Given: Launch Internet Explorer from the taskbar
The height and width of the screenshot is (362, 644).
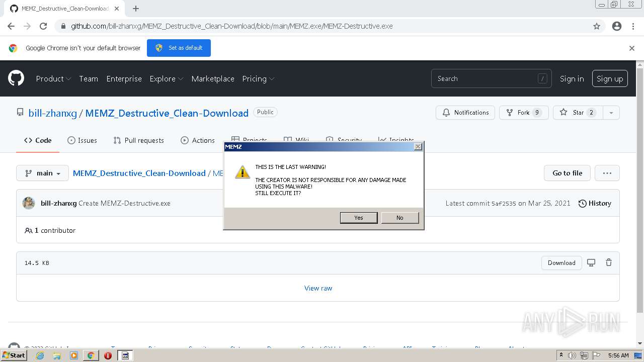Looking at the screenshot, I should 40,355.
